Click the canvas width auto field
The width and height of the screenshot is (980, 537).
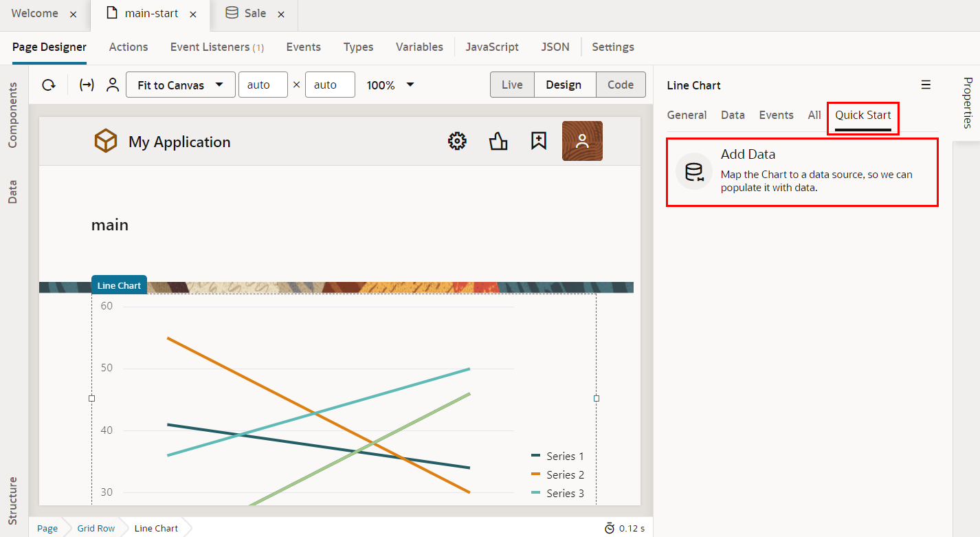pyautogui.click(x=263, y=85)
